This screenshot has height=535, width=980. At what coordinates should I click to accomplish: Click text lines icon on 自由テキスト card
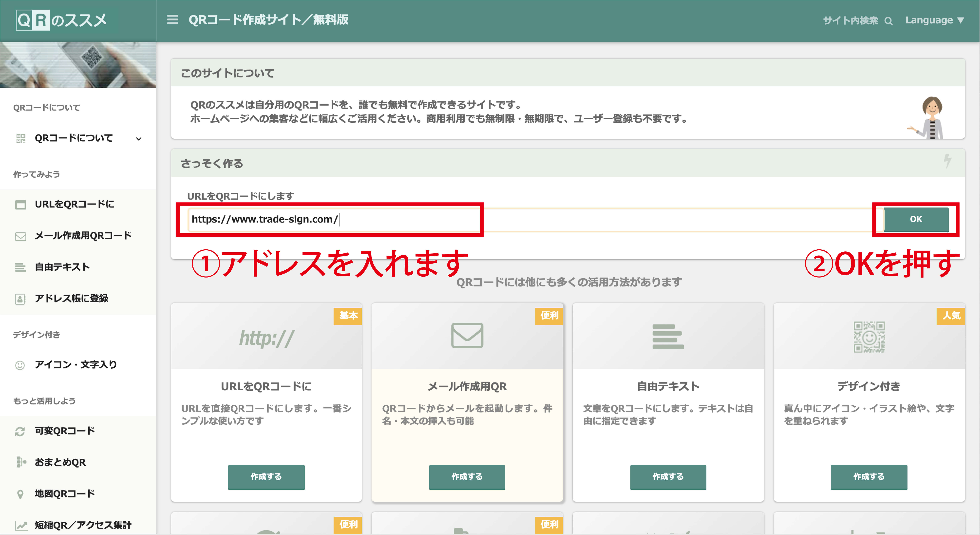[x=668, y=337]
